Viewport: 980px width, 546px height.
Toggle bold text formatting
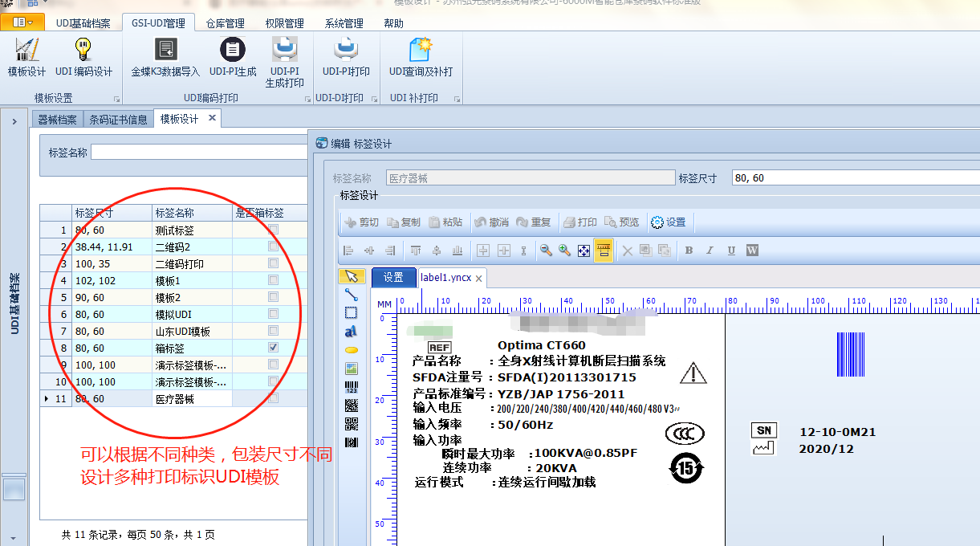689,251
